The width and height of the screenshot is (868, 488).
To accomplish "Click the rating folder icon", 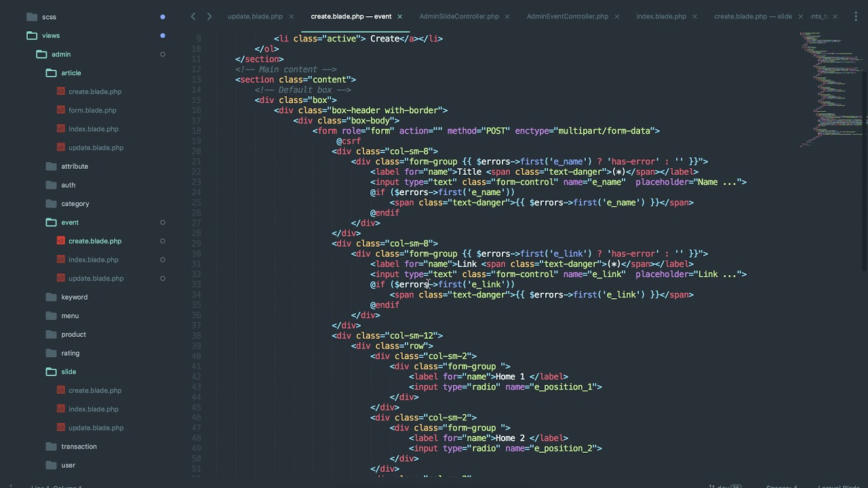I will click(x=51, y=353).
